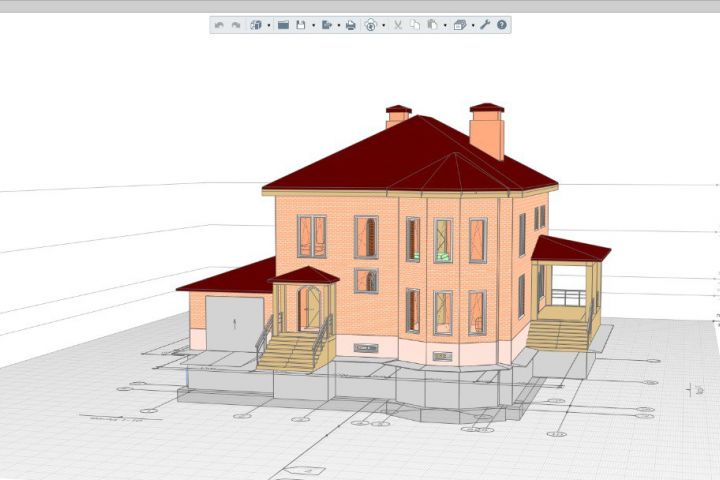Viewport: 720px width, 480px height.
Task: Export the project file
Action: coord(326,25)
